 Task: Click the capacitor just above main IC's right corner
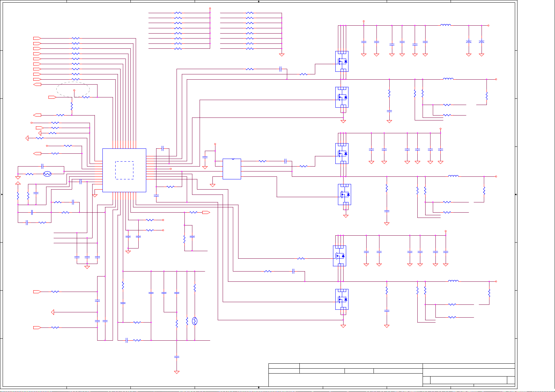click(x=163, y=149)
